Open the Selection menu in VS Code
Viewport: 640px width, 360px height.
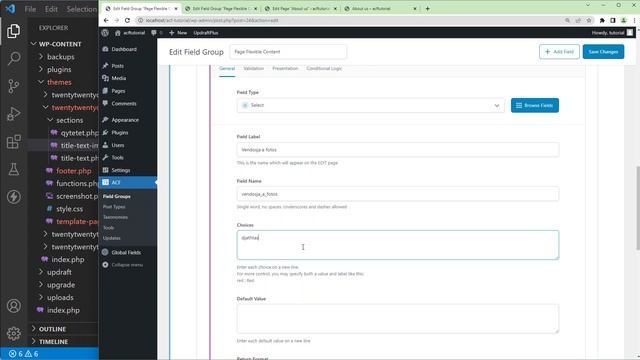pos(81,9)
